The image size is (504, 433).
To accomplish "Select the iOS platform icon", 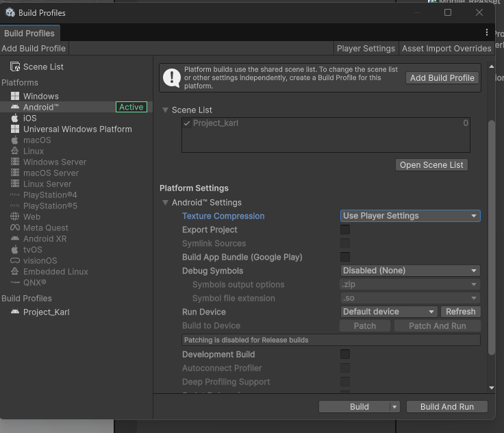I will [x=15, y=118].
